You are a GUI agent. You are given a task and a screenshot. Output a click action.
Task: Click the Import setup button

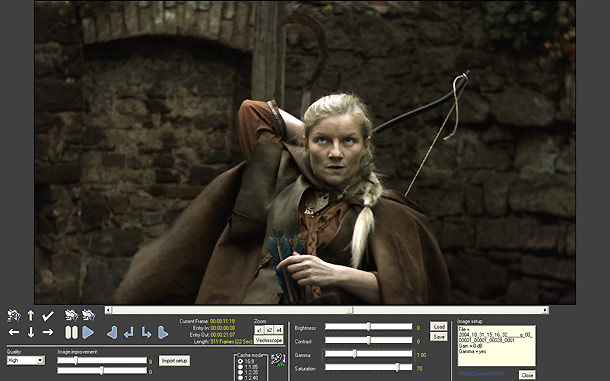[x=174, y=361]
